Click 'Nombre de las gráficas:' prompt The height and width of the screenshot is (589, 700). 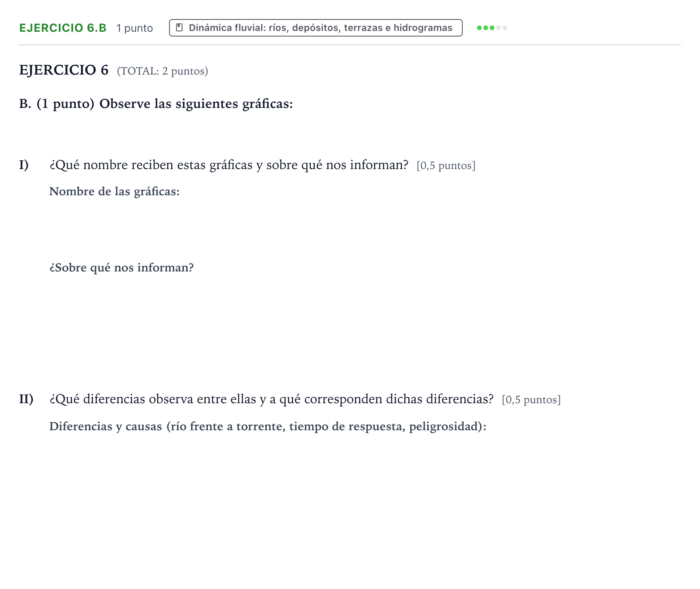pos(114,192)
